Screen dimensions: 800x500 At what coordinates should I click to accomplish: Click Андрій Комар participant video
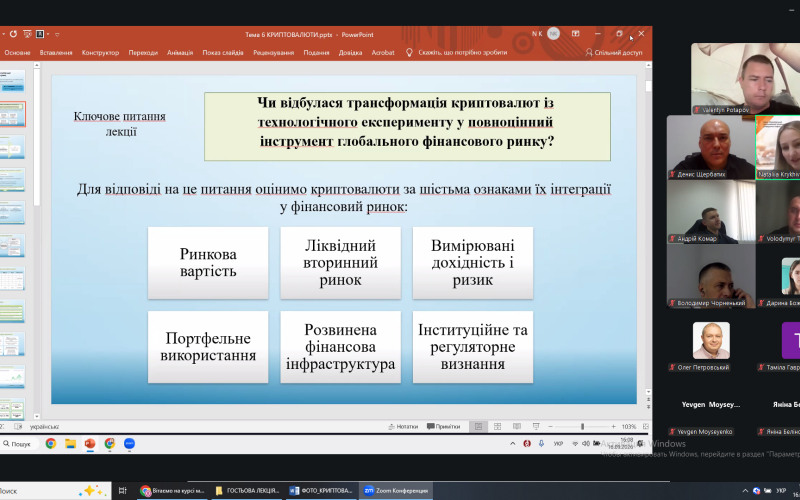pyautogui.click(x=711, y=212)
